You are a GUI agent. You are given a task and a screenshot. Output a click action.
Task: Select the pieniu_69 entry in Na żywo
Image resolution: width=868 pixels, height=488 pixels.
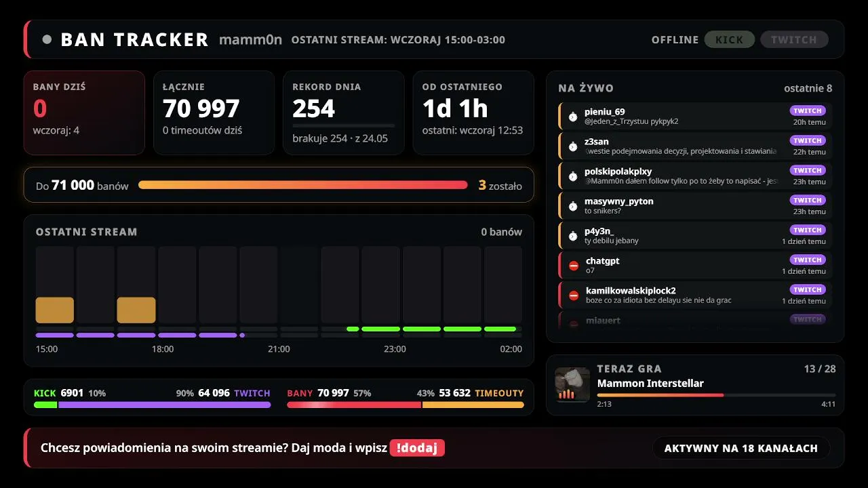695,116
